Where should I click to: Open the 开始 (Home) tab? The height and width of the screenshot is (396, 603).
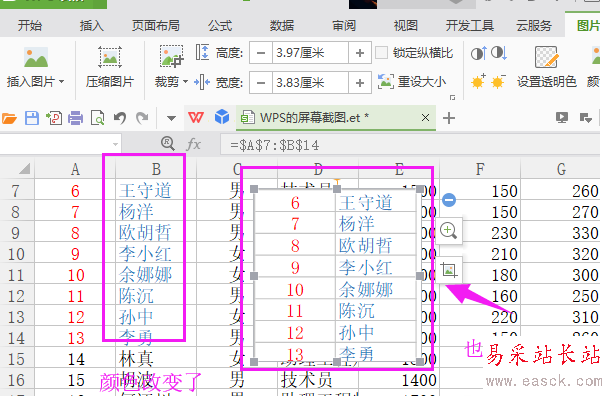click(x=30, y=26)
